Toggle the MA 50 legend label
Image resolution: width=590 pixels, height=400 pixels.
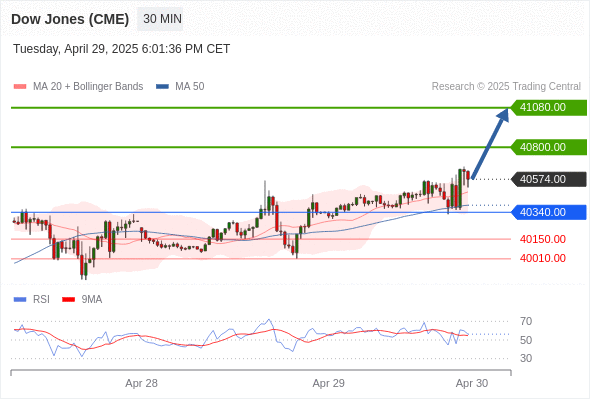tap(190, 87)
